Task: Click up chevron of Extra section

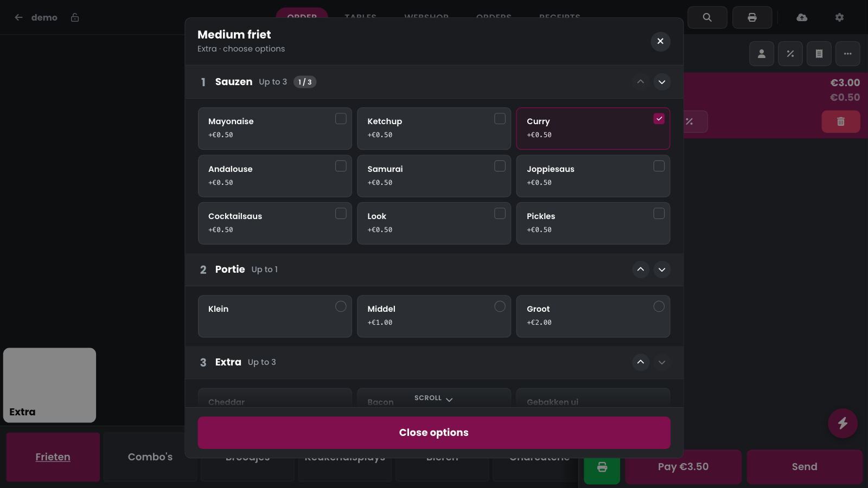Action: [x=641, y=362]
